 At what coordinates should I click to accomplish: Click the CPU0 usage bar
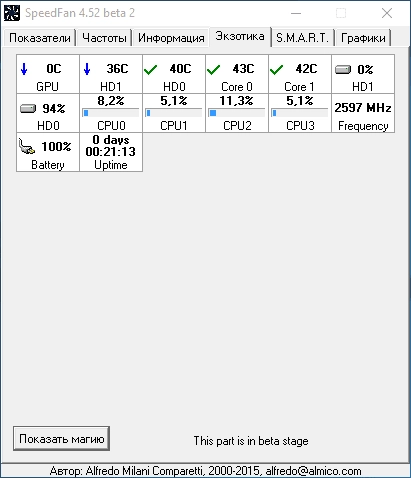tap(111, 113)
